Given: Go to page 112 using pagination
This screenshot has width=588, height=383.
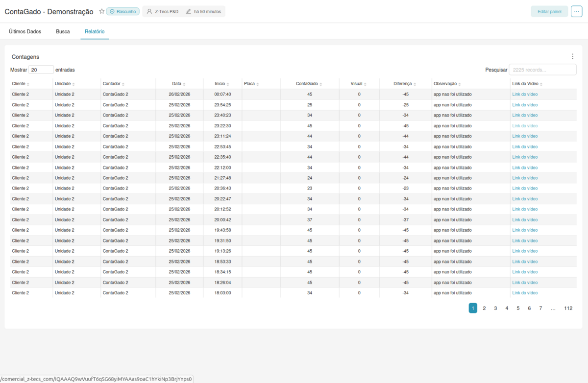Looking at the screenshot, I should 568,308.
